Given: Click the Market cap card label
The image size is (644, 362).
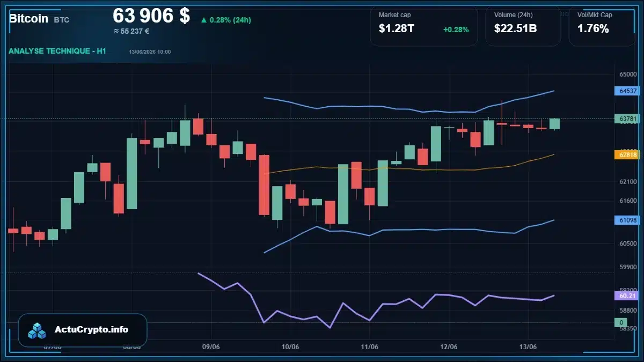Looking at the screenshot, I should 394,15.
